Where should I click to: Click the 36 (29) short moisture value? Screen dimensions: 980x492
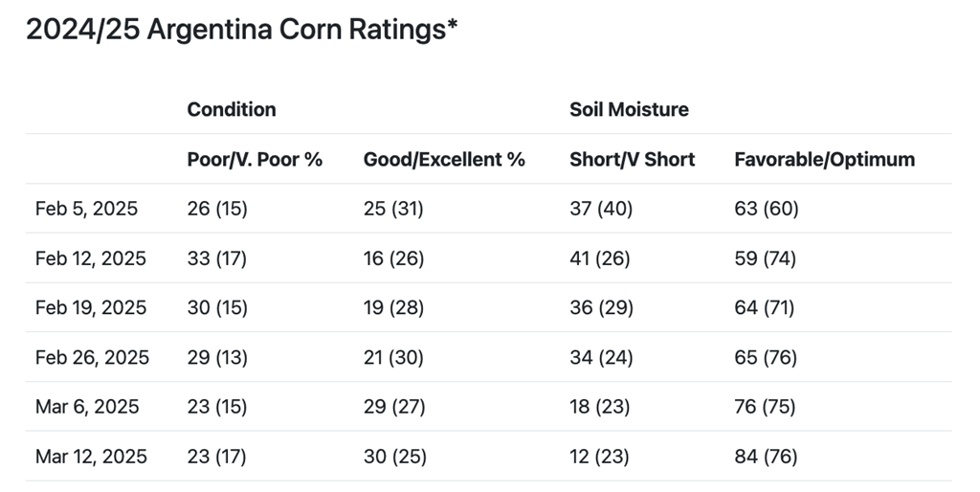[600, 308]
